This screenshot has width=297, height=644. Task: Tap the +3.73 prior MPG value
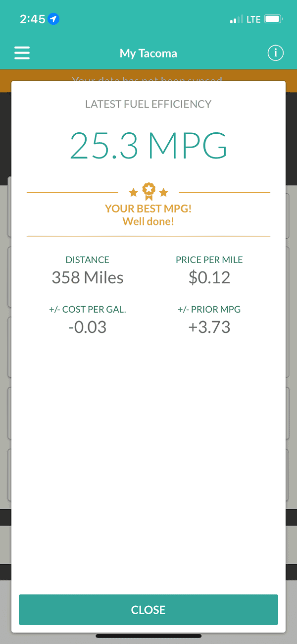click(209, 327)
